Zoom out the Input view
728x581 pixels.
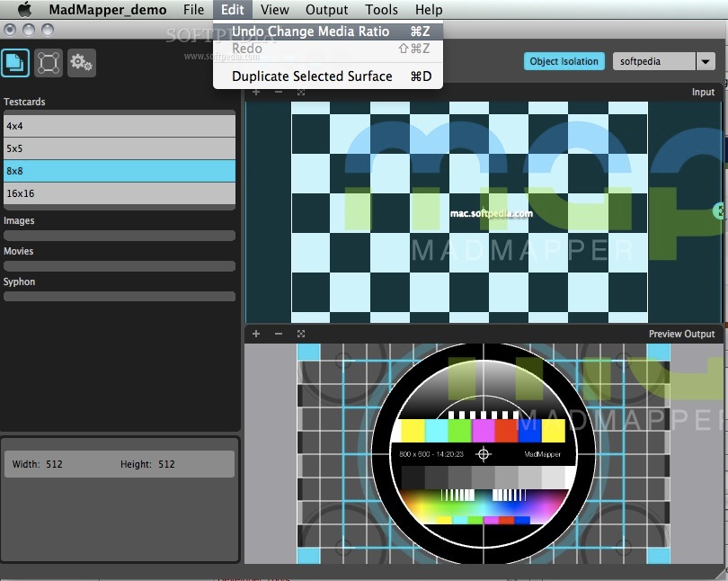tap(278, 92)
